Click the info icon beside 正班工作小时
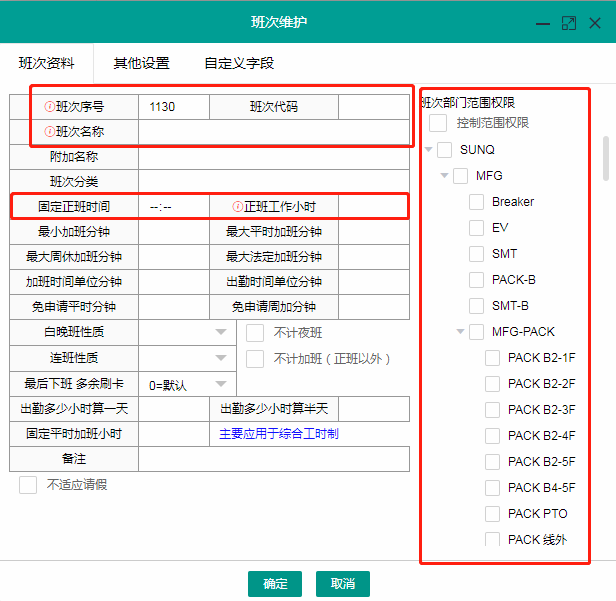The image size is (616, 601). tap(238, 207)
